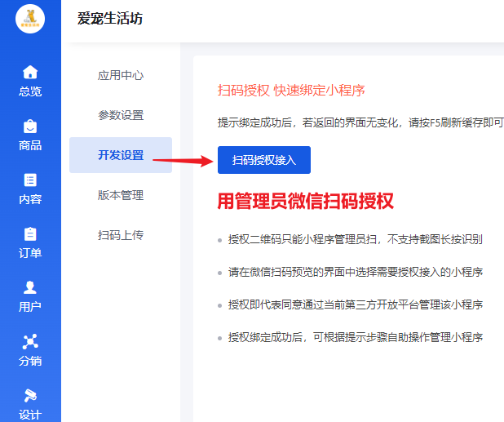Open the 总览 home icon
The height and width of the screenshot is (422, 504).
pyautogui.click(x=30, y=72)
